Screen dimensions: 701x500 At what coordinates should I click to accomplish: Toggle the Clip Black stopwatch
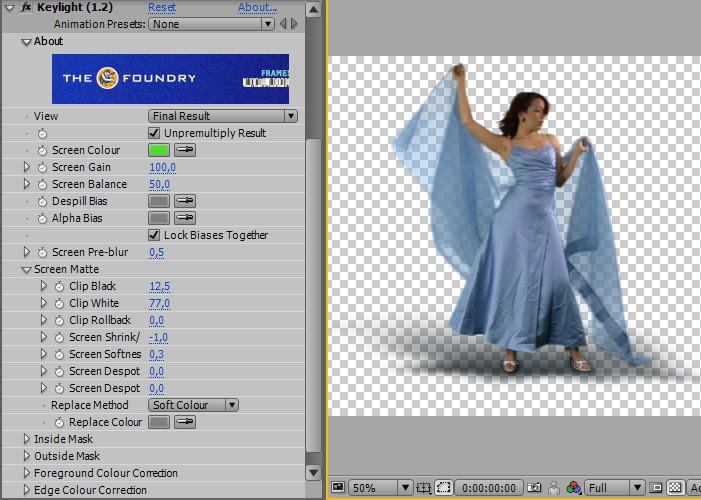coord(59,286)
